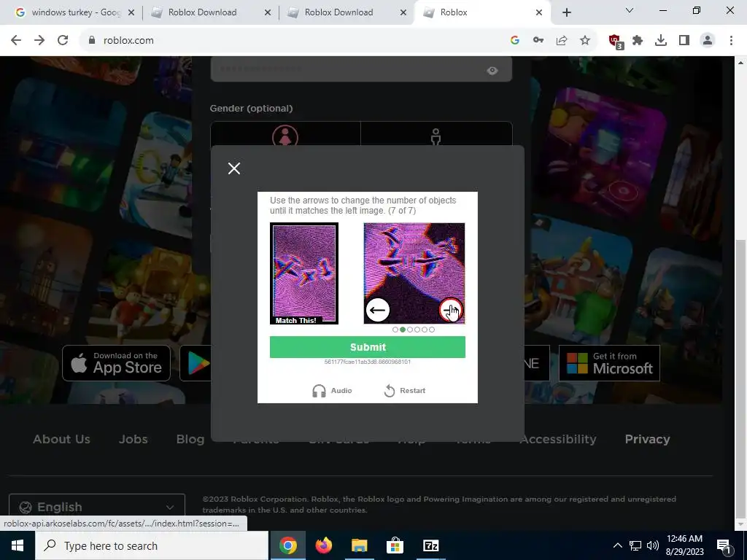Click the left arrow on captcha image
This screenshot has width=747, height=560.
tap(377, 311)
